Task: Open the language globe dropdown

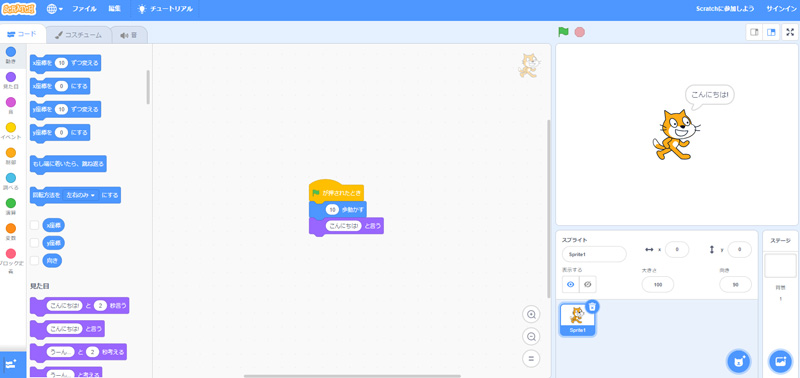Action: (54, 9)
